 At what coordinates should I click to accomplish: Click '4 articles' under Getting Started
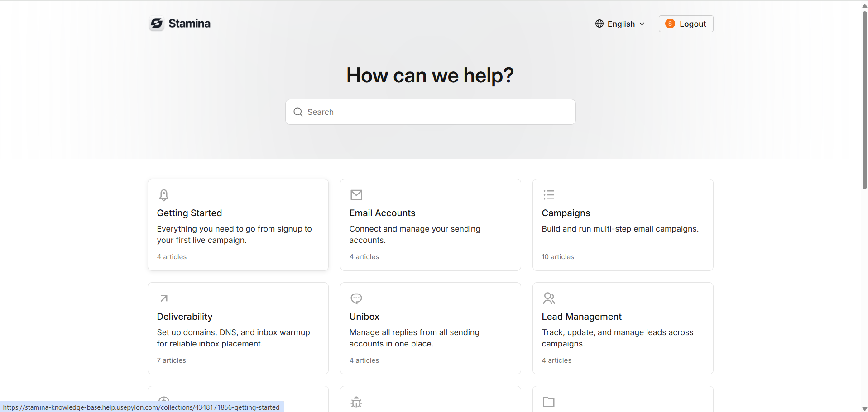(x=172, y=257)
